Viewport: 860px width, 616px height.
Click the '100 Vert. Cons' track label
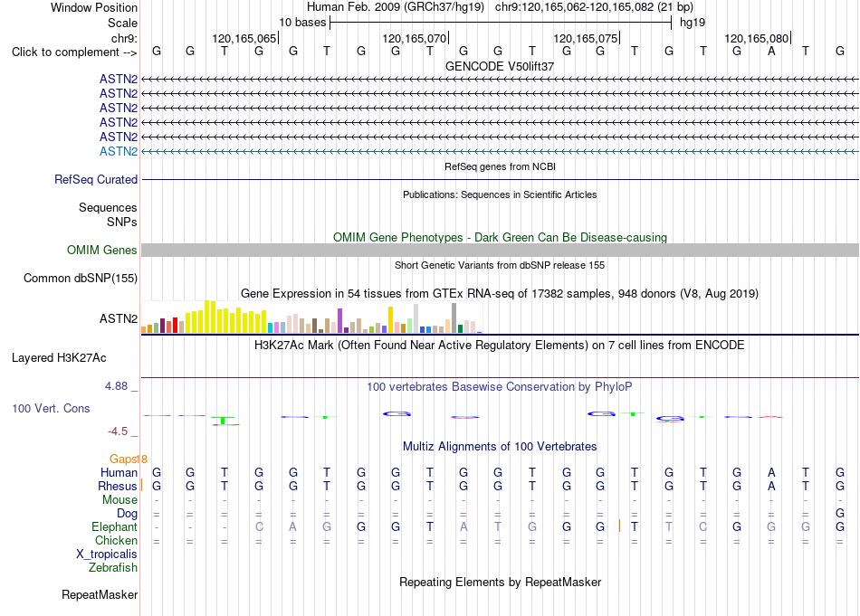click(x=51, y=408)
